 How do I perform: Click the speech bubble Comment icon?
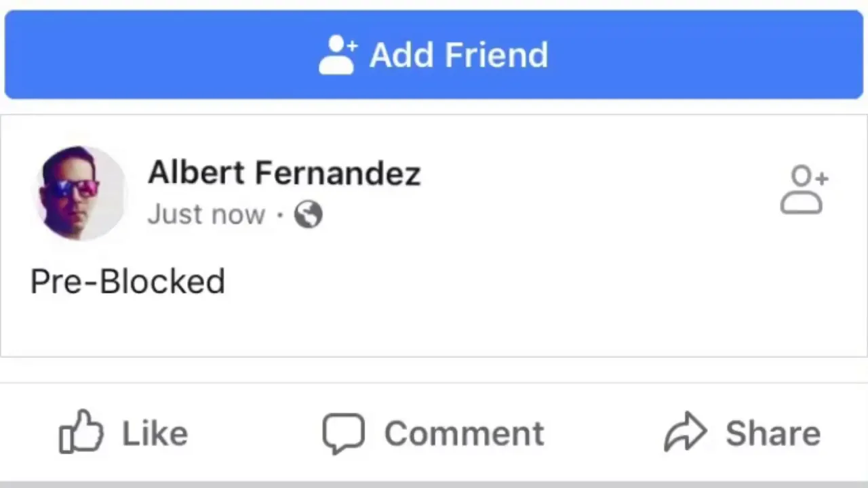click(x=343, y=433)
